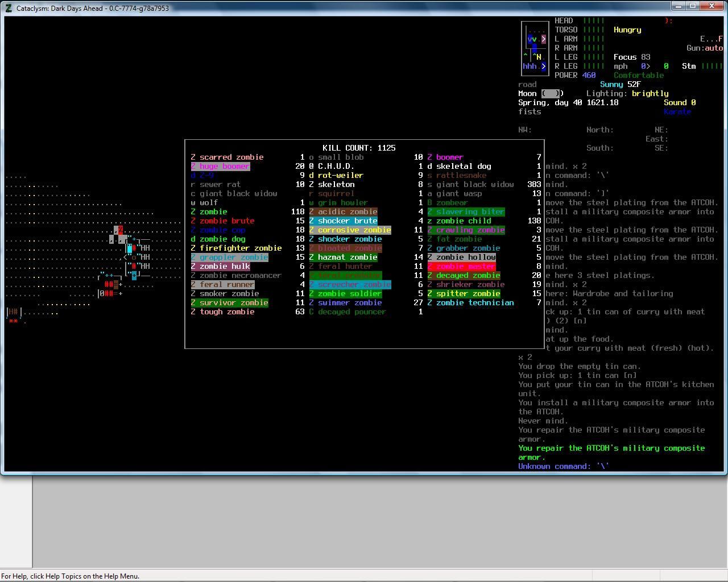The height and width of the screenshot is (582, 728).
Task: Click the Moon phase indicator
Action: click(x=541, y=93)
